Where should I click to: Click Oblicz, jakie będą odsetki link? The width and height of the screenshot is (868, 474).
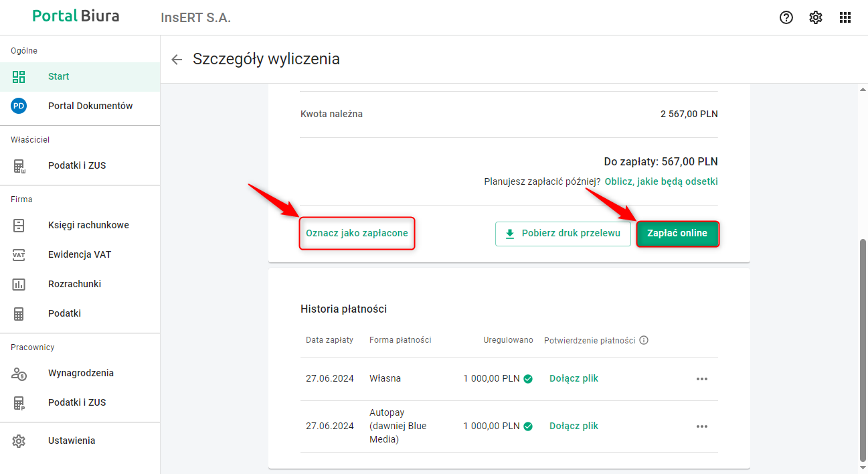pyautogui.click(x=661, y=181)
